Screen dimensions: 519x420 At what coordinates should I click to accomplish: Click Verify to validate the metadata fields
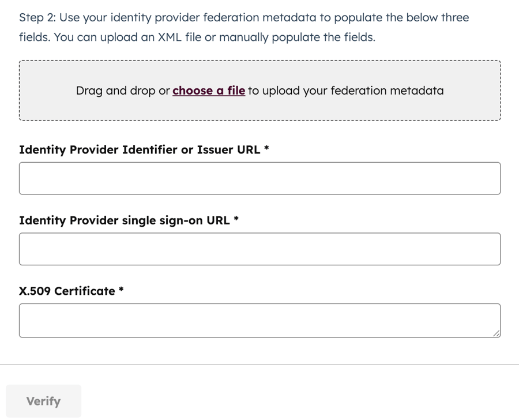click(x=43, y=401)
